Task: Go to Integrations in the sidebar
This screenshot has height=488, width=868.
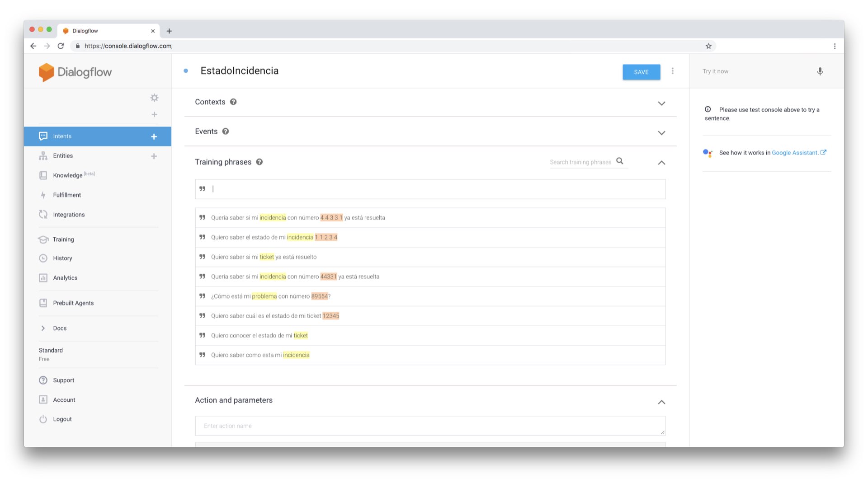Action: [x=69, y=215]
